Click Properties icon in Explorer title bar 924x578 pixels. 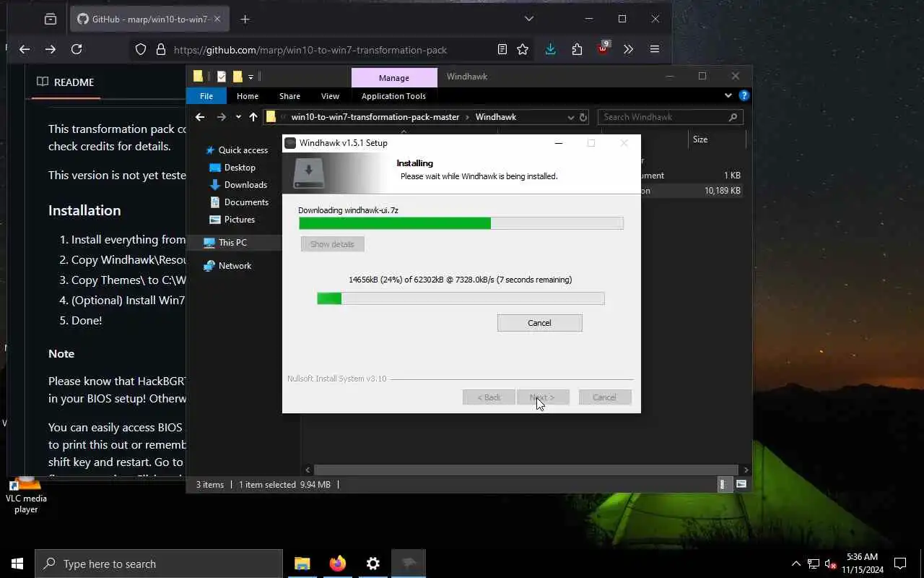click(x=222, y=77)
